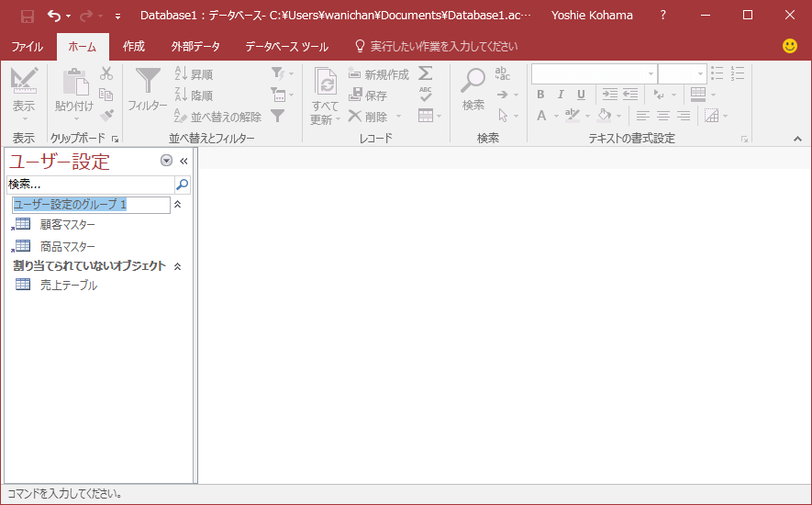The height and width of the screenshot is (505, 812).
Task: Collapse the ribbon with the up chevron
Action: 797,139
